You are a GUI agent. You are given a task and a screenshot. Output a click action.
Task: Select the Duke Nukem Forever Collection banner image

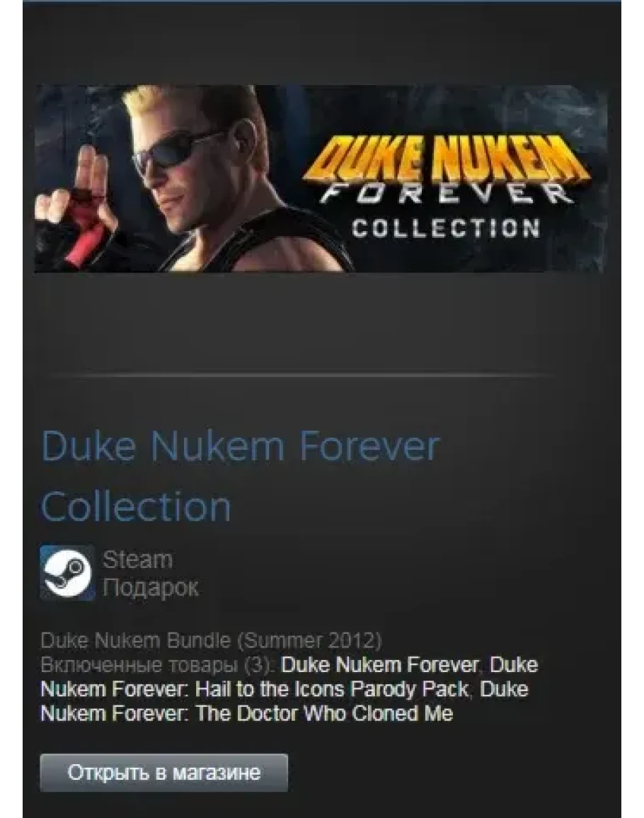coord(320,178)
